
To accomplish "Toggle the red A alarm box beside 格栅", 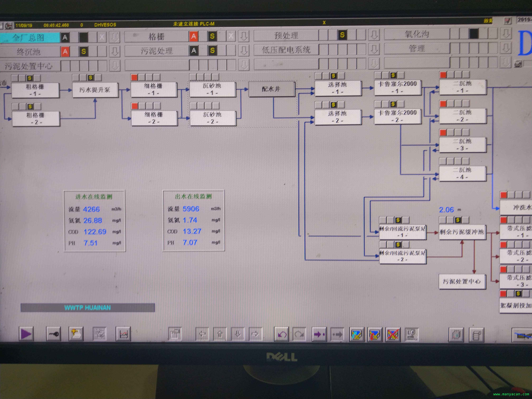I will (194, 36).
